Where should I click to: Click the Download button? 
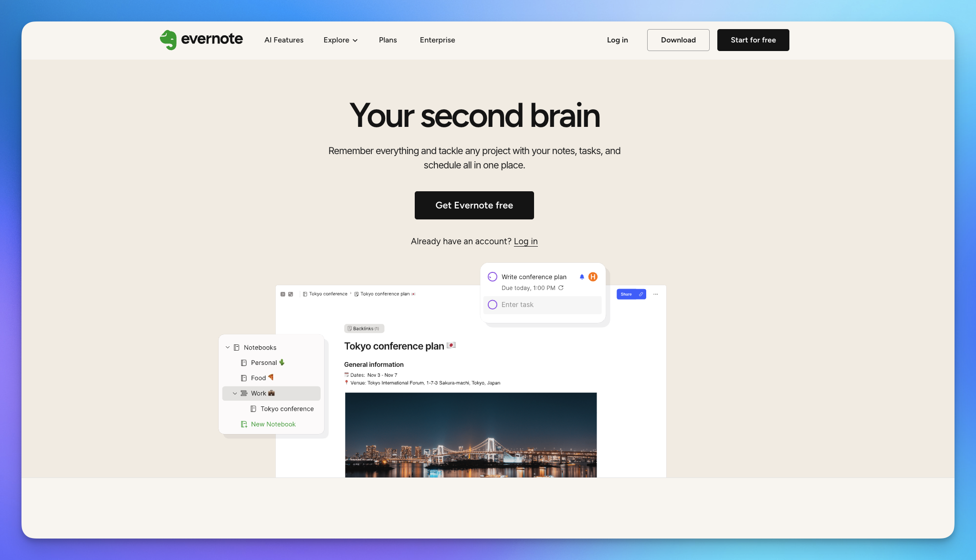coord(678,40)
